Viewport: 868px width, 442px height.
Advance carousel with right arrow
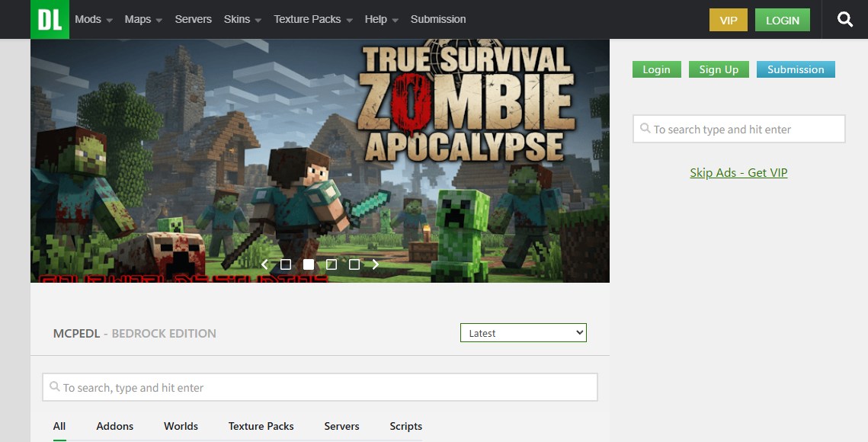[x=376, y=264]
